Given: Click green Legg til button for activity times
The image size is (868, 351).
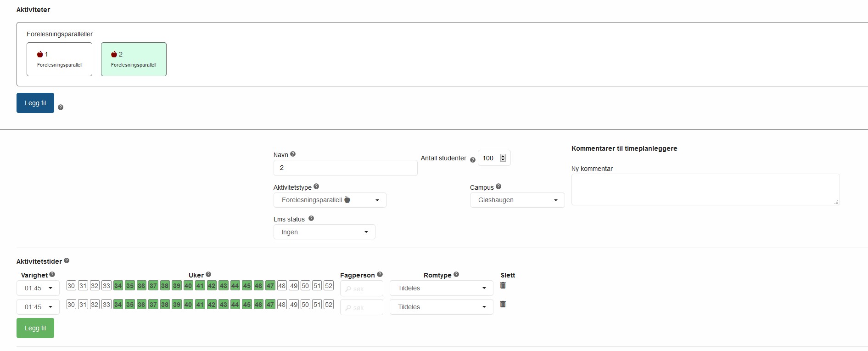Looking at the screenshot, I should coord(35,328).
